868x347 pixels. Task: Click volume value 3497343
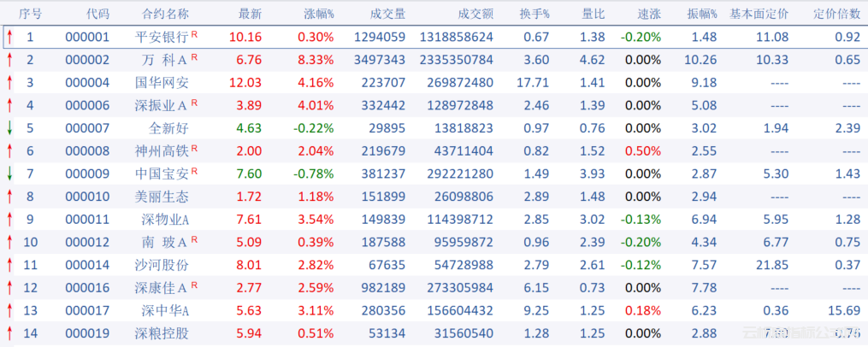point(379,60)
